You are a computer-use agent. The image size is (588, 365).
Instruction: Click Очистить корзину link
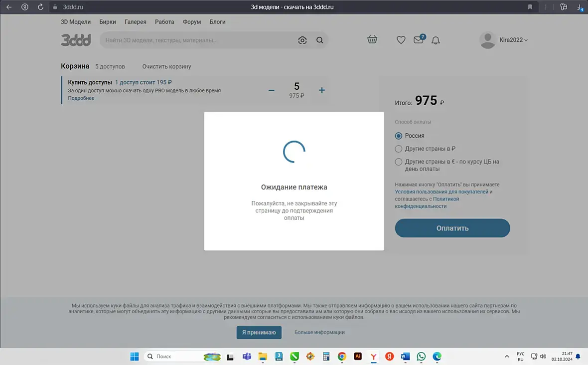click(x=166, y=66)
